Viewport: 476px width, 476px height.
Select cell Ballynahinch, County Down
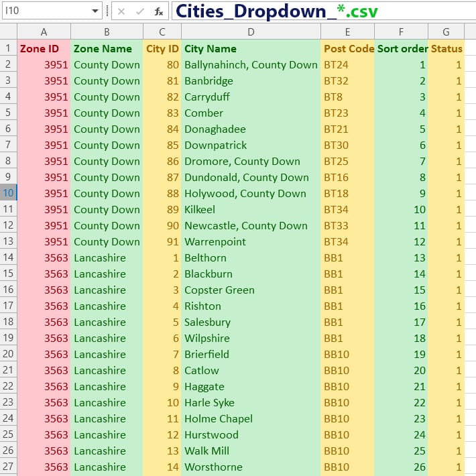tap(251, 64)
